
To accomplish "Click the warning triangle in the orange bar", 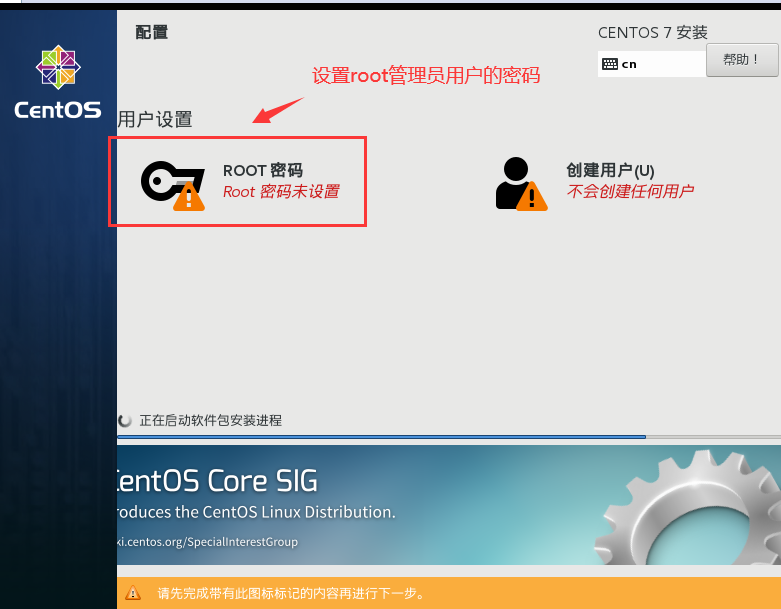I will coord(133,593).
